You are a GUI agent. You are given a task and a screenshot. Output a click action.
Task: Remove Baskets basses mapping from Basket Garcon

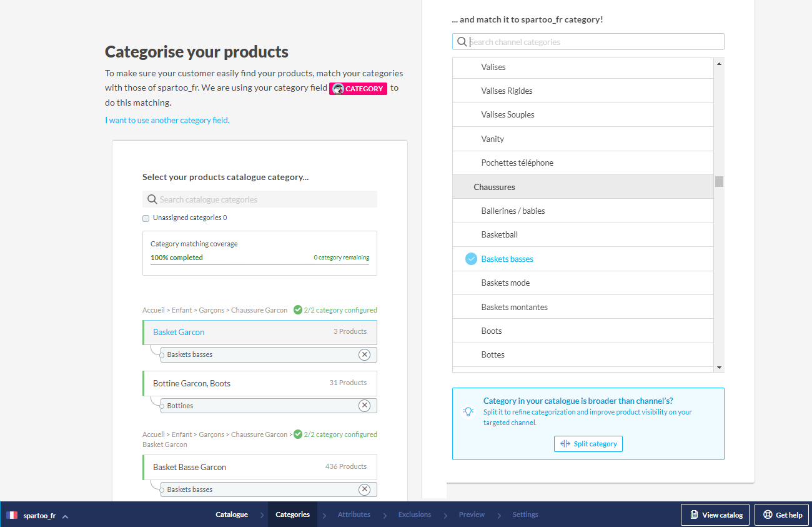point(364,354)
